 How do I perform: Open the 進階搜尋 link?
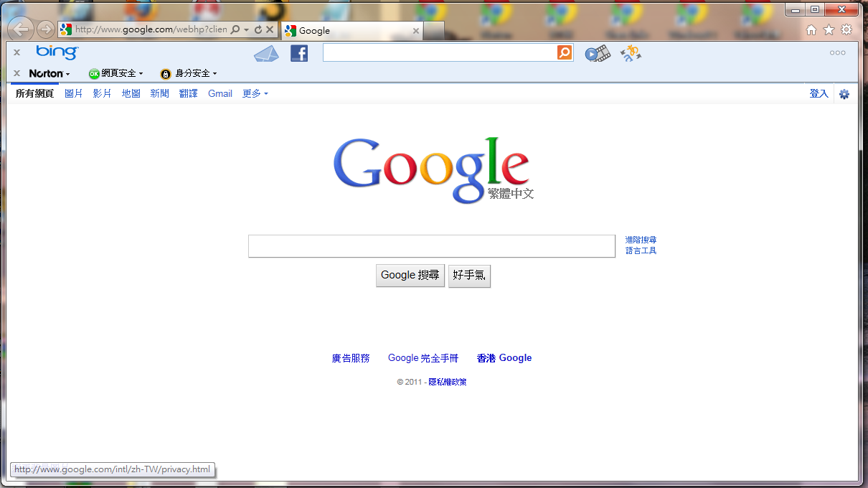point(641,240)
